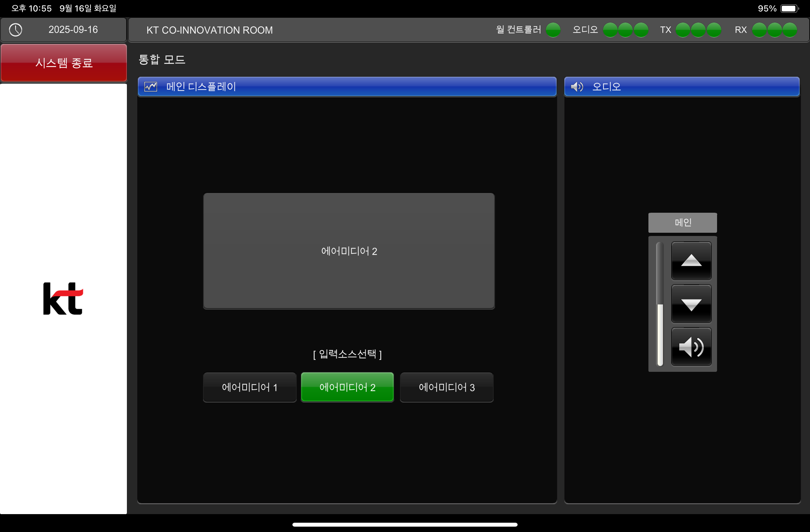810x532 pixels.
Task: Click the 월 컨트롤러 status label
Action: pyautogui.click(x=519, y=30)
